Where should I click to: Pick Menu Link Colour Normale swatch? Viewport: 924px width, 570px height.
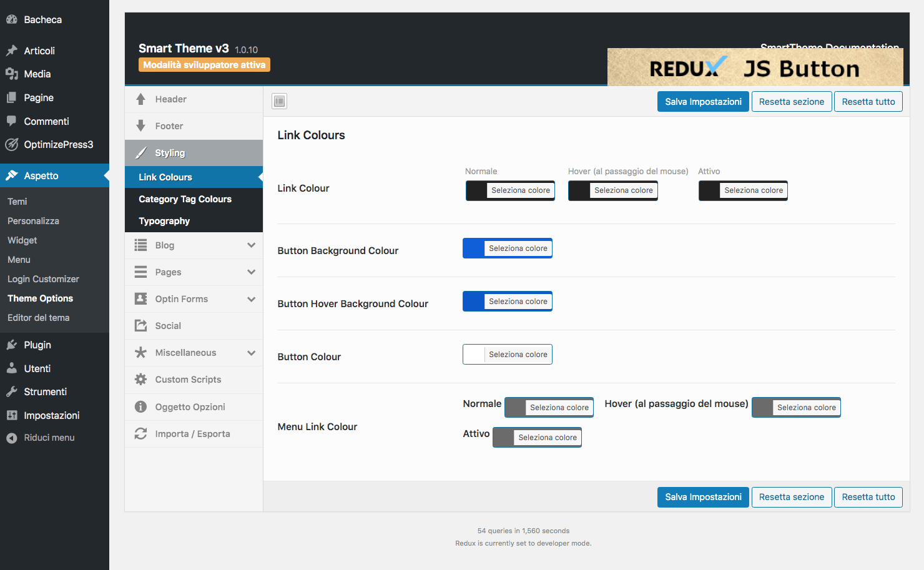549,408
